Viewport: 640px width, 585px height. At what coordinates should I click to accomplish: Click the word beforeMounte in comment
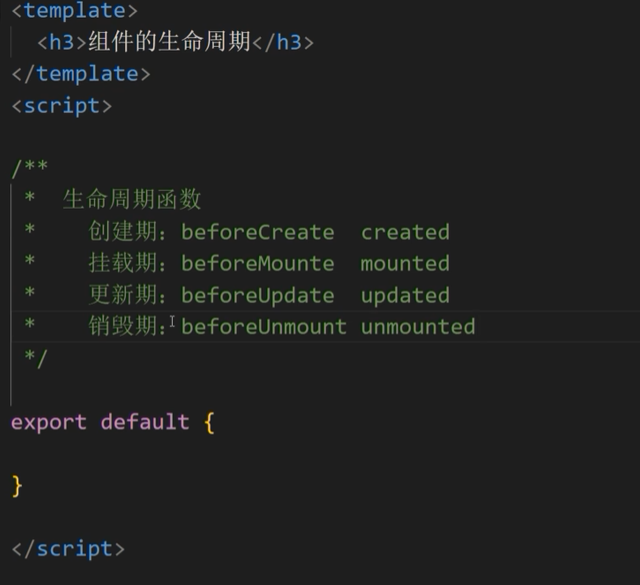click(258, 263)
